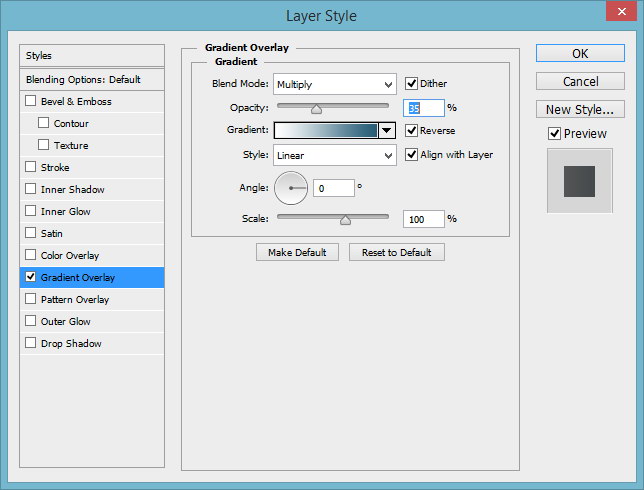Enable the Drop Shadow effect checkbox
Viewport: 644px width, 490px height.
tap(31, 343)
